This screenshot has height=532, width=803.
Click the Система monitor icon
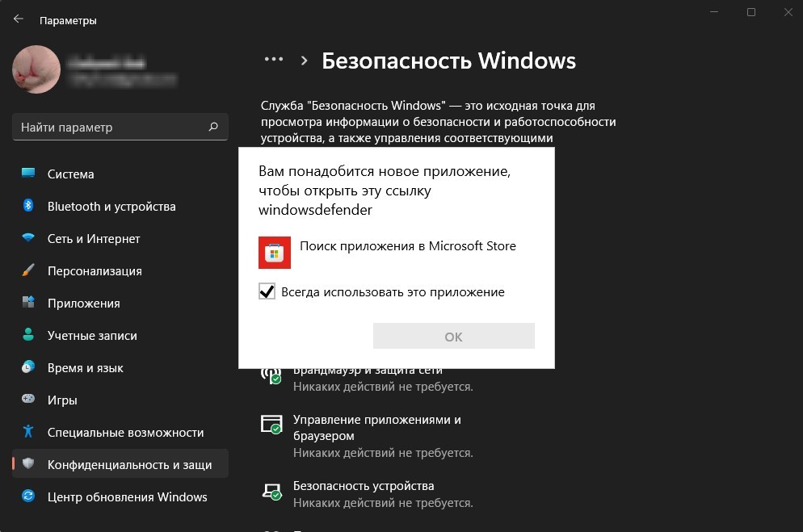28,174
